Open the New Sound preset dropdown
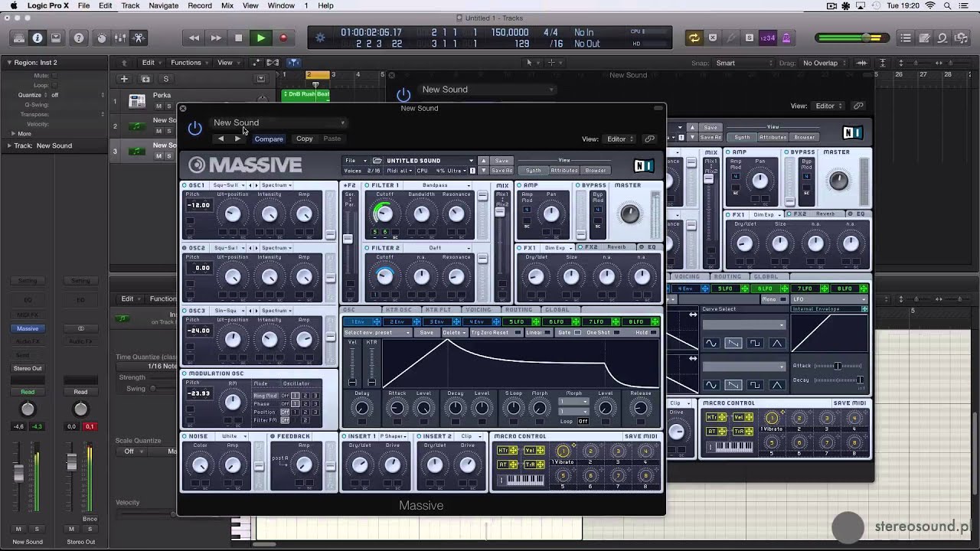This screenshot has width=980, height=551. 279,122
